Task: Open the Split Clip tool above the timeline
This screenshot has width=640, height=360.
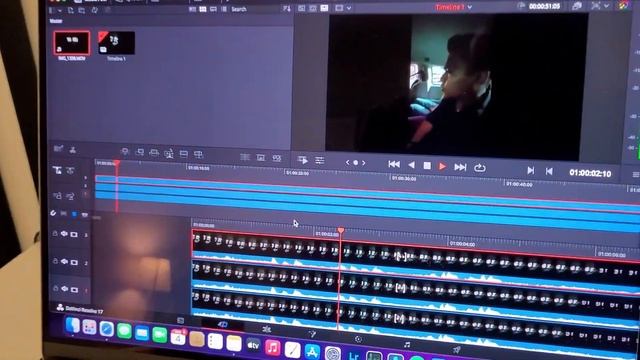Action: (73, 150)
